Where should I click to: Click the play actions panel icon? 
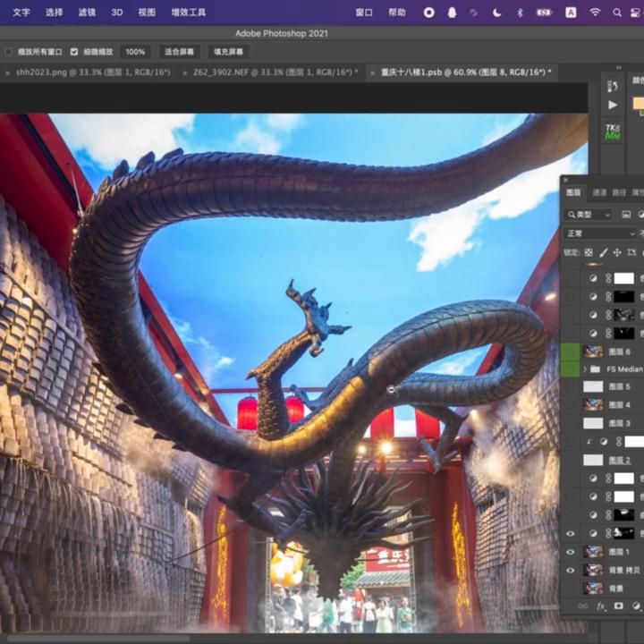pyautogui.click(x=613, y=105)
